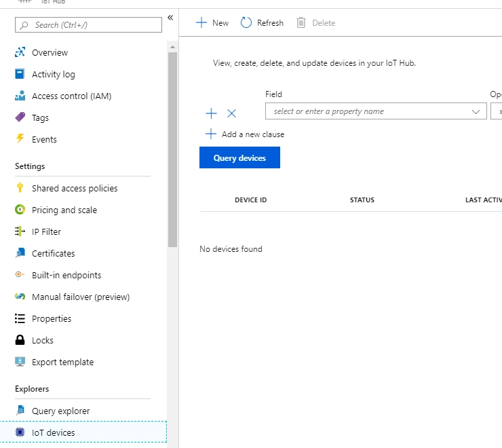Screen dimensions: 502x448
Task: Collapse the sidebar with double chevron
Action: (x=170, y=18)
